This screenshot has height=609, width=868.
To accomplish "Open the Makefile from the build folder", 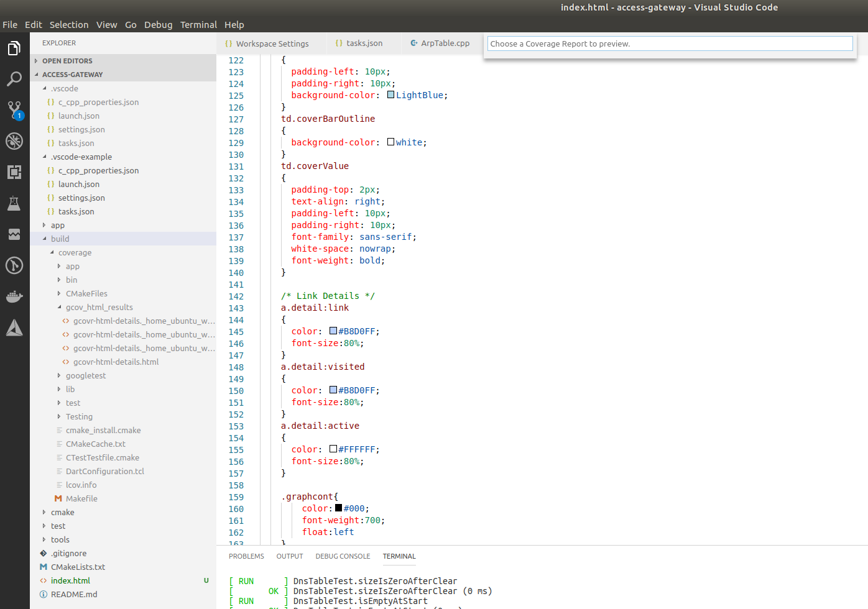I will pyautogui.click(x=81, y=498).
